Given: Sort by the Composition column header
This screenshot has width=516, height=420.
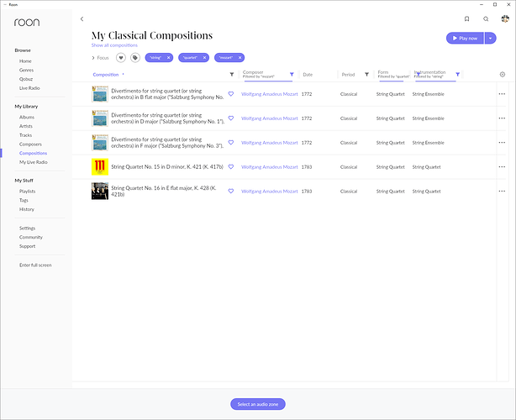Looking at the screenshot, I should pyautogui.click(x=105, y=75).
